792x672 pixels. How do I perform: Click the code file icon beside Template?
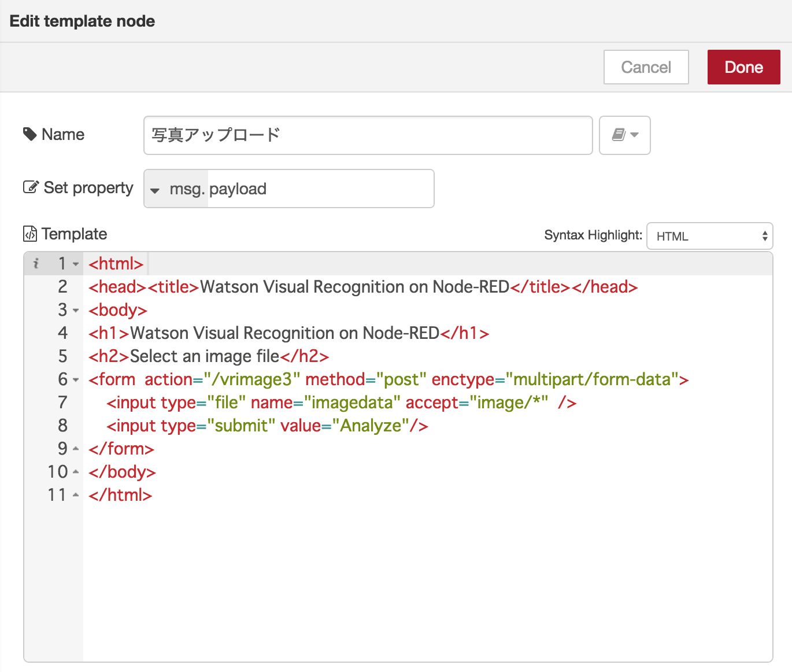pyautogui.click(x=29, y=234)
